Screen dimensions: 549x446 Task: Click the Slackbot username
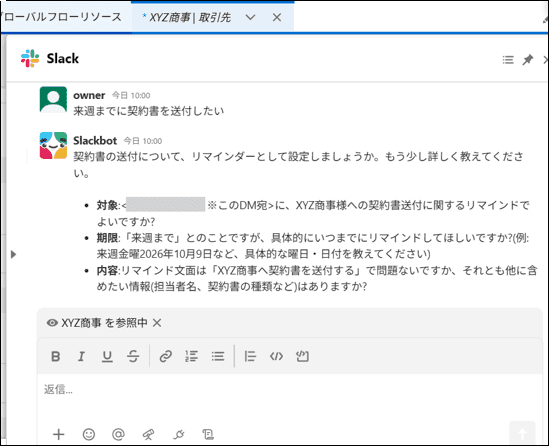[95, 141]
